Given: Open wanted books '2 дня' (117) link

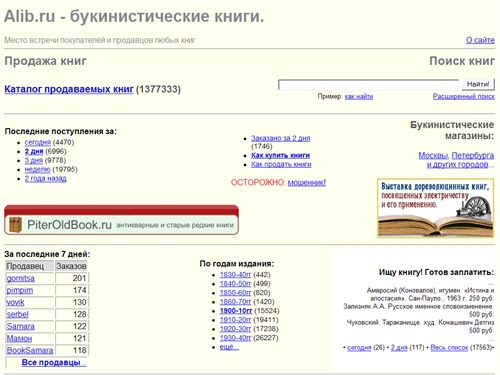Looking at the screenshot, I should tap(399, 348).
